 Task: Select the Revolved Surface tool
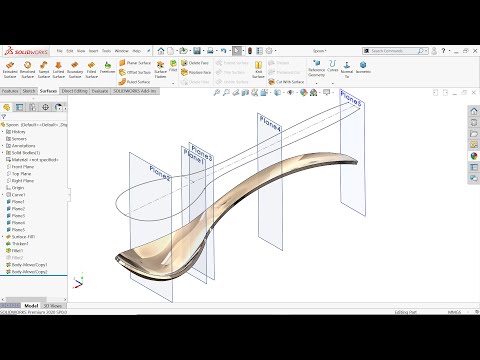click(x=27, y=70)
